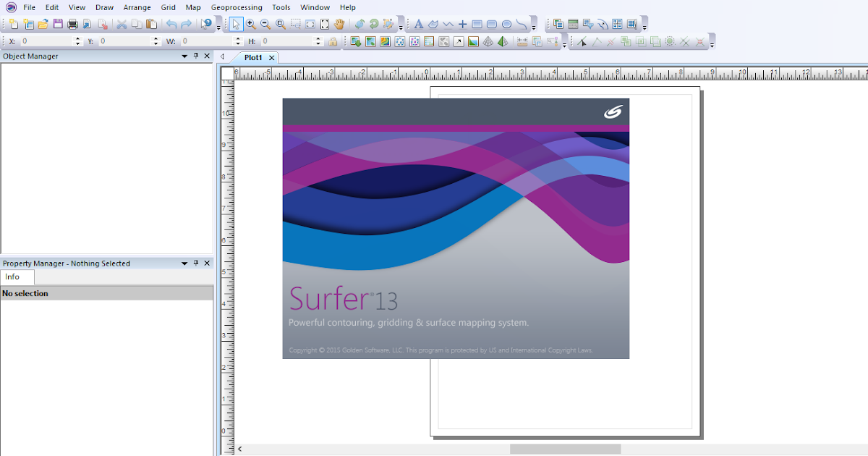Toggle the Select arrow tool
The image size is (868, 456).
coord(236,24)
